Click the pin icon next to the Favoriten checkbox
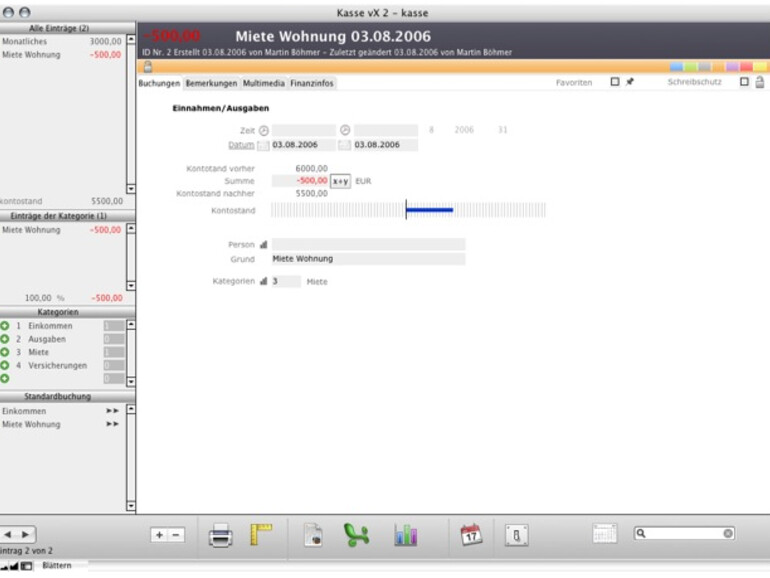770x578 pixels. pyautogui.click(x=630, y=83)
